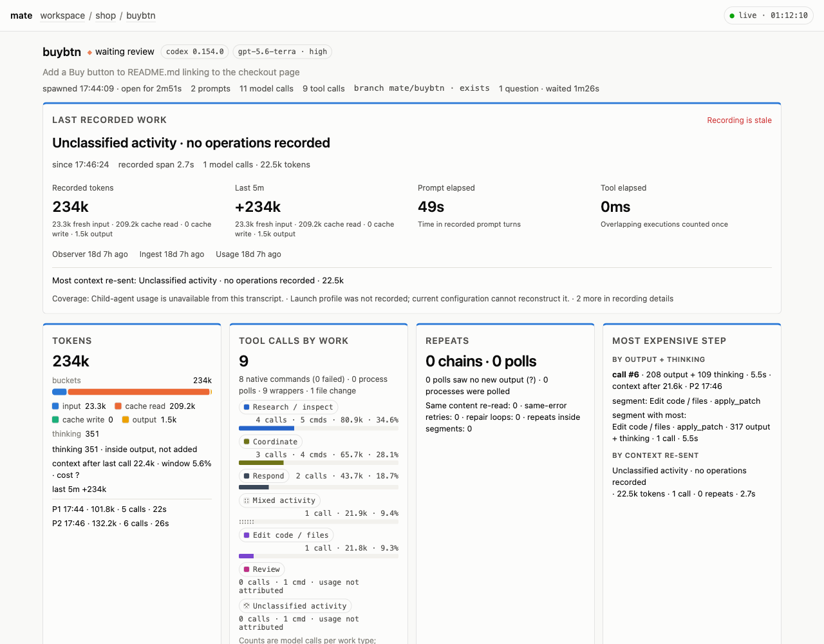Click the Research / inspect progress bar
The image size is (824, 644).
tap(319, 428)
